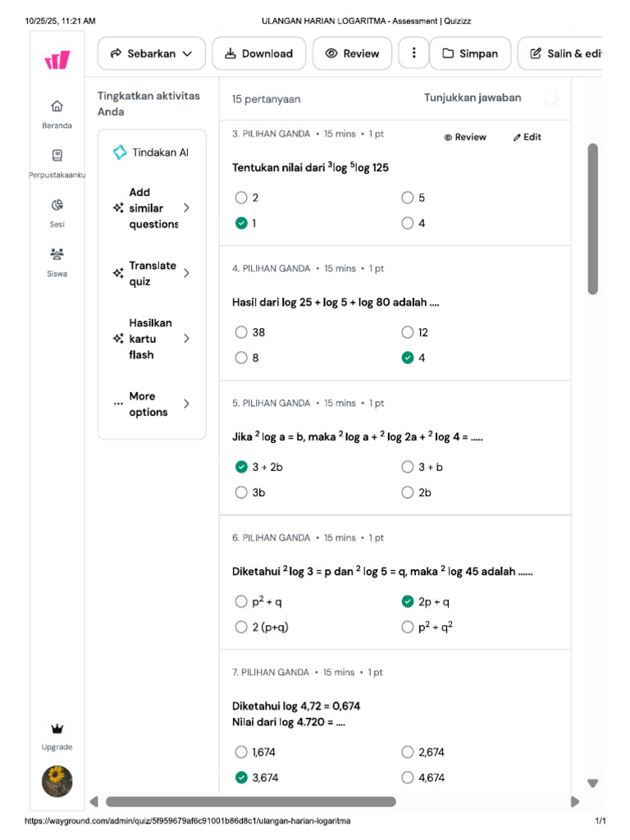Open the Siswa classes icon
The image size is (630, 840).
coord(57,254)
